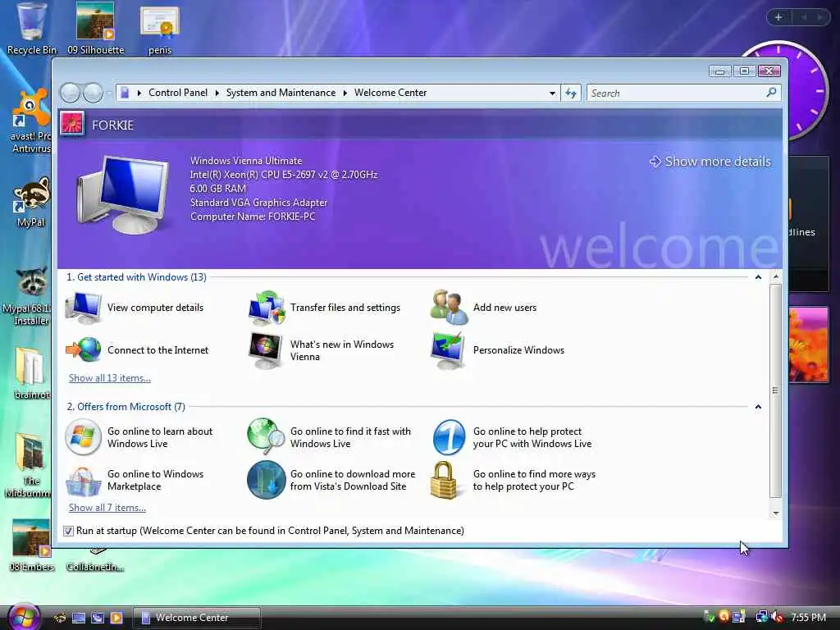Viewport: 840px width, 630px height.
Task: Click the 6.00 GB RAM text
Action: 218,189
